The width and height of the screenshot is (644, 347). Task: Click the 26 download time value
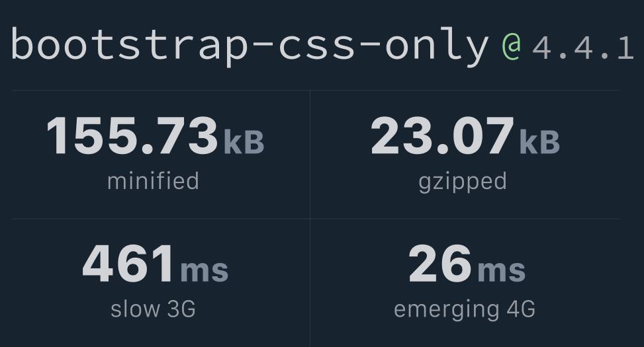[440, 263]
